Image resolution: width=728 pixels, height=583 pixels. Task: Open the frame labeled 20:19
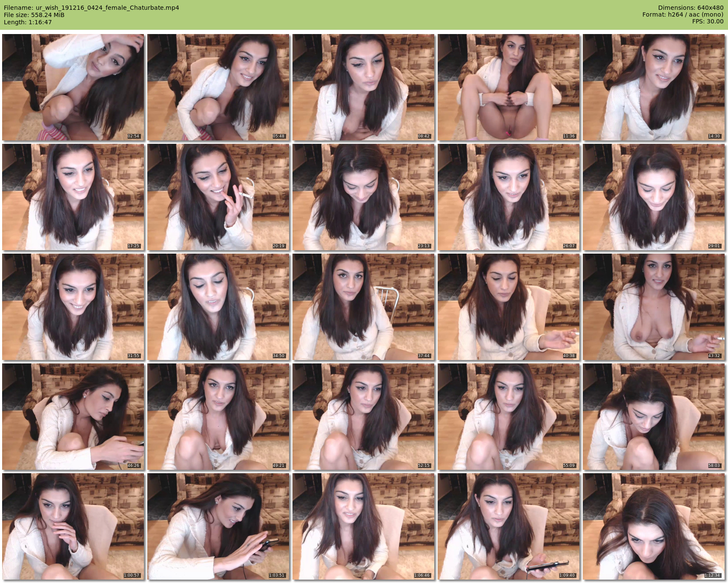[218, 197]
